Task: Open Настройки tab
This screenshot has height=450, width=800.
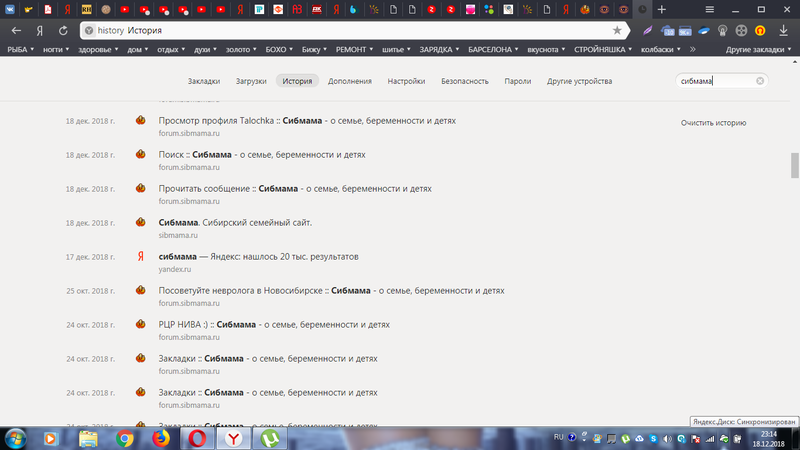Action: (406, 81)
